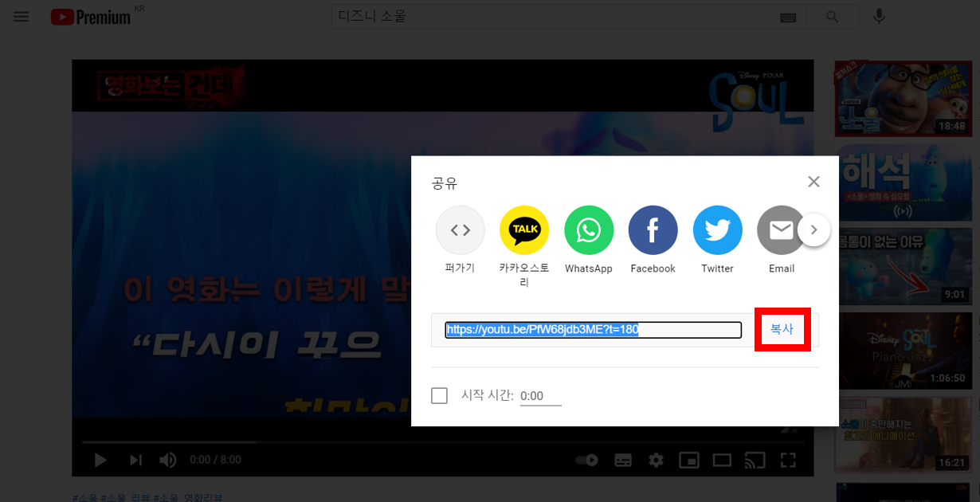
Task: Click the magnifier search button
Action: click(833, 17)
